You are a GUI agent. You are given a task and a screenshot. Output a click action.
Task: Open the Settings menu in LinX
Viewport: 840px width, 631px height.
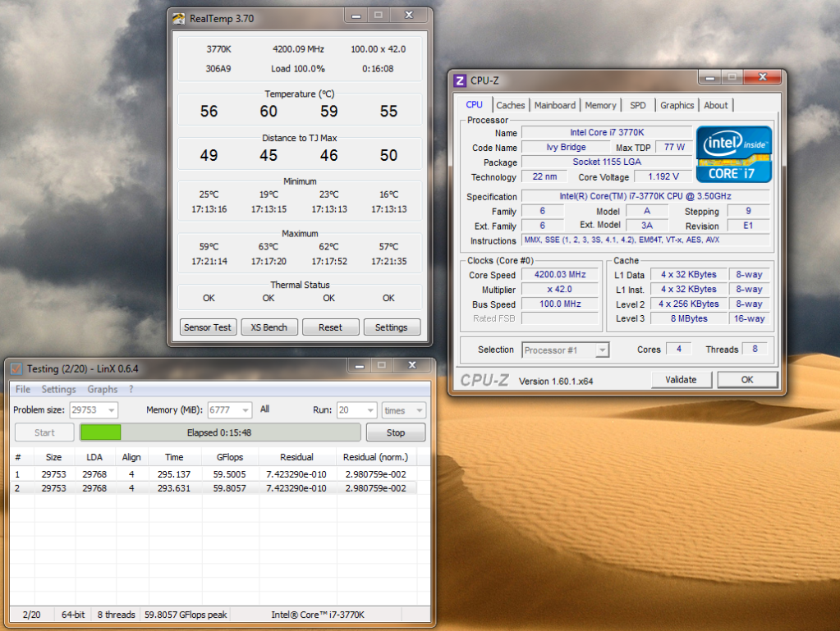point(58,389)
